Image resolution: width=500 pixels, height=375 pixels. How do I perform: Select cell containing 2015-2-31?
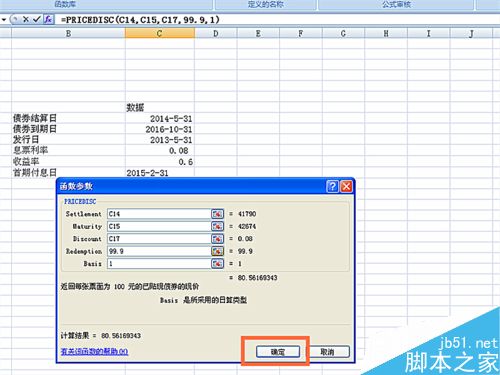[160, 173]
